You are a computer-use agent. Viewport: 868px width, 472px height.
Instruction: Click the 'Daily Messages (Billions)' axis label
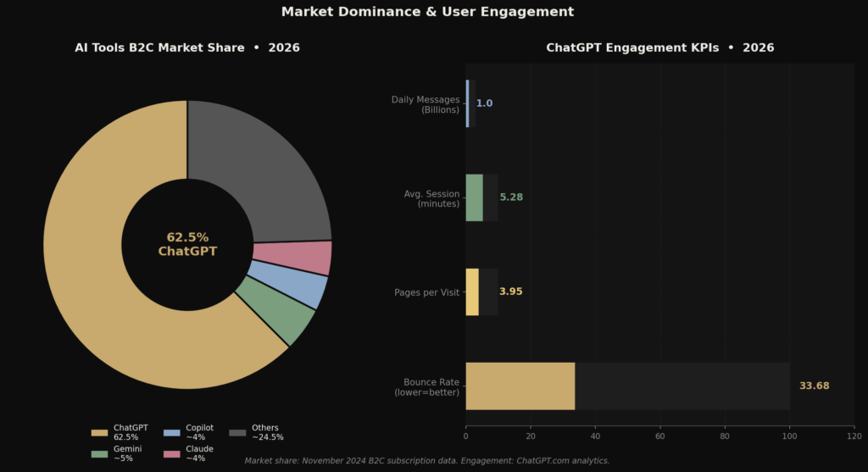click(x=426, y=104)
